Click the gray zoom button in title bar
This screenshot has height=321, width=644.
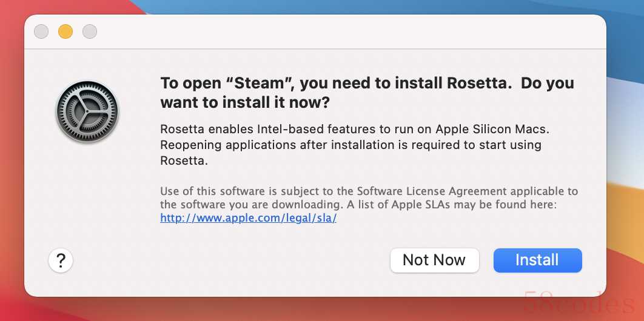tap(90, 31)
